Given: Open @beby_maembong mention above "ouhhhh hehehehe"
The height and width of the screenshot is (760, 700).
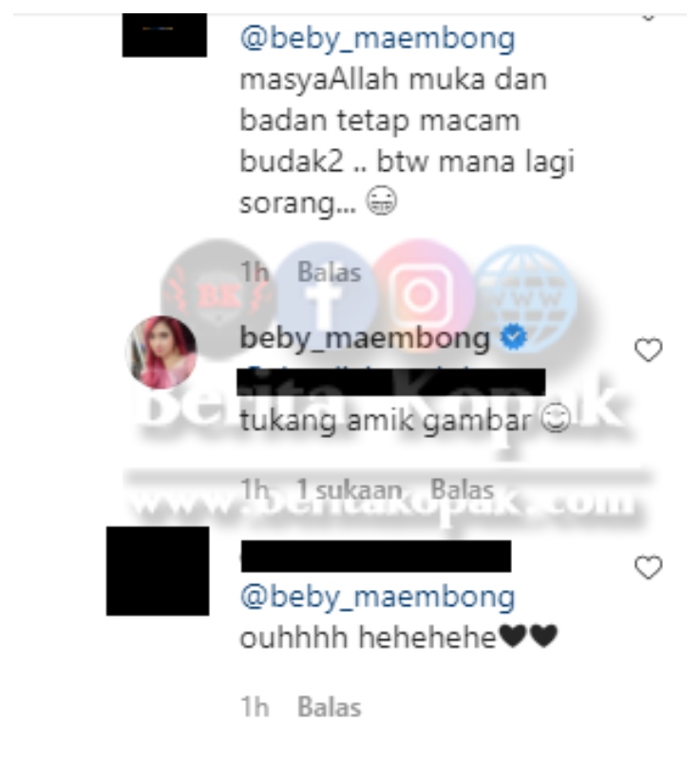Looking at the screenshot, I should point(377,597).
